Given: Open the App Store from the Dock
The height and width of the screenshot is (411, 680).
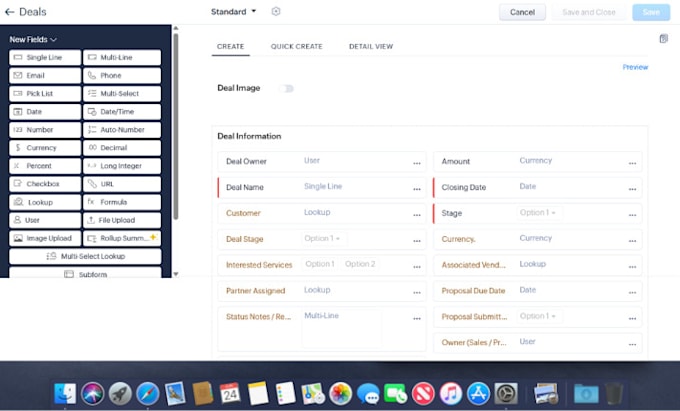Looking at the screenshot, I should click(478, 394).
